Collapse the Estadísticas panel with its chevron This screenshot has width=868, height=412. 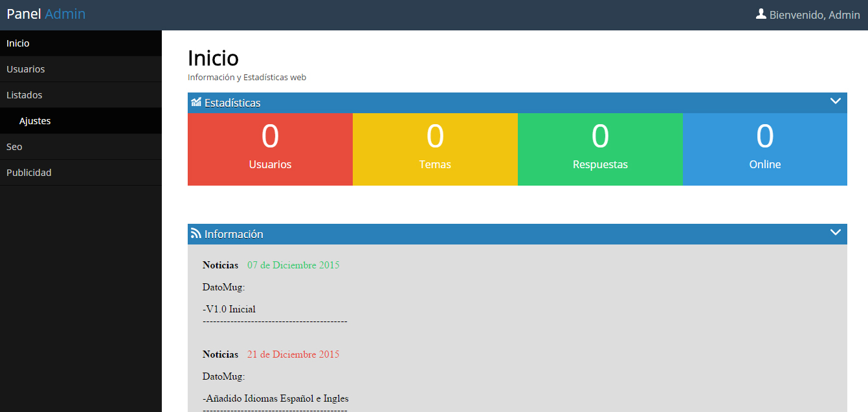tap(835, 101)
